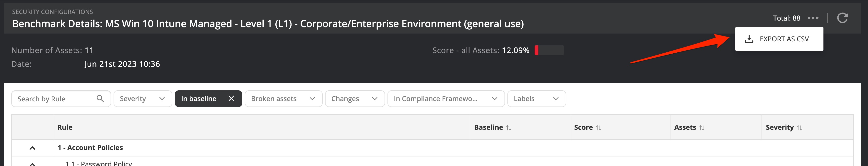Remove the In baseline filter
This screenshot has height=166, width=868.
coord(231,98)
